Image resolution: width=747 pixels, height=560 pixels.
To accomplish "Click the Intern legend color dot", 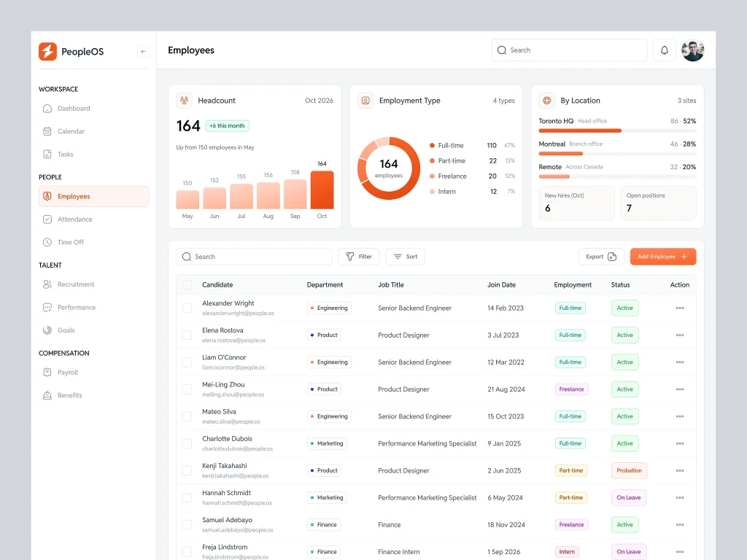I will click(x=432, y=192).
